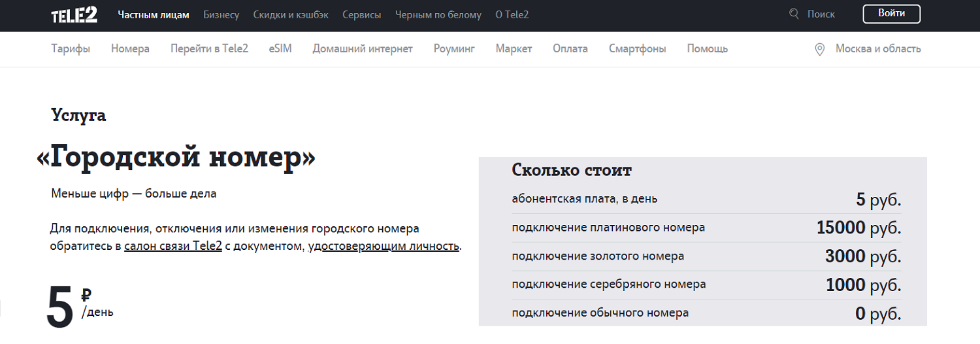The width and height of the screenshot is (980, 344).
Task: Click the 3000 руб. price
Action: [x=863, y=256]
